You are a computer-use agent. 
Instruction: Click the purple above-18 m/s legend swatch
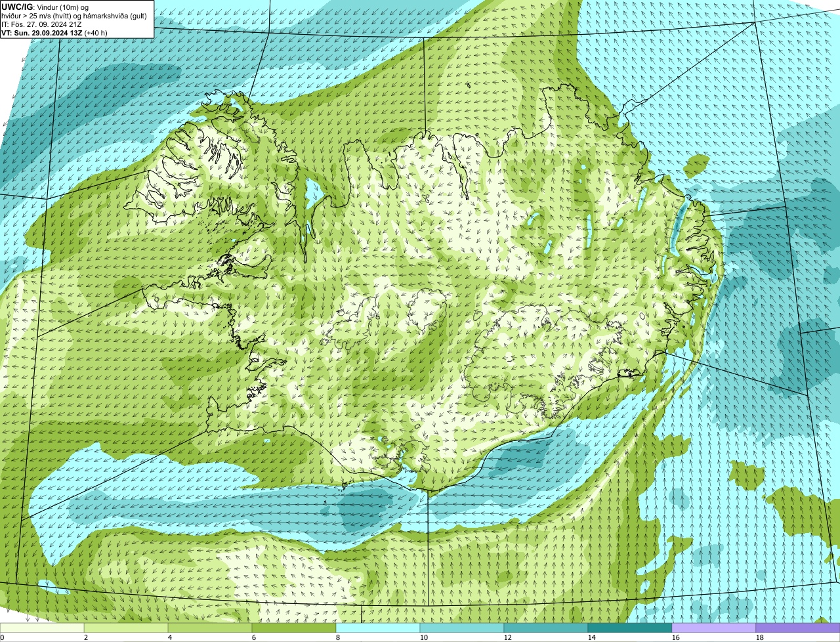point(798,628)
